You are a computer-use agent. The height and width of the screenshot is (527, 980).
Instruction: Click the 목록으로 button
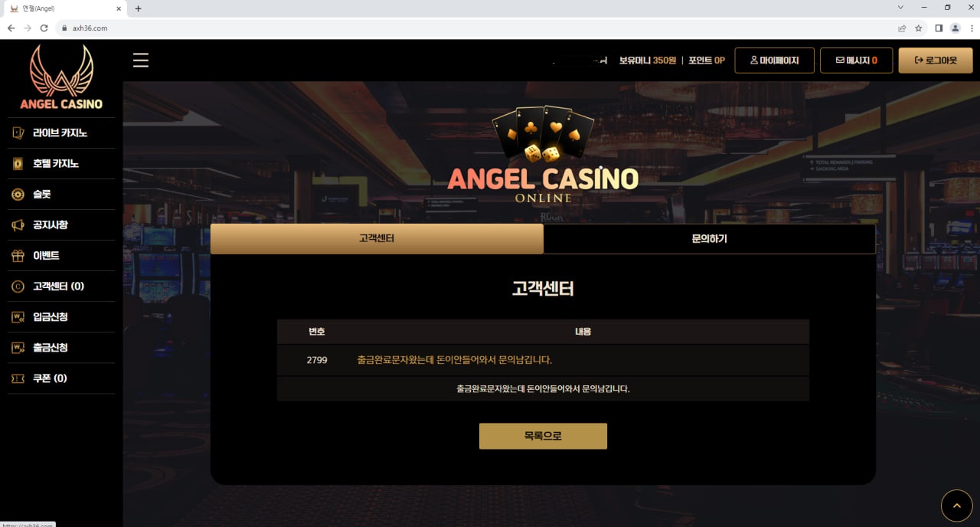[x=543, y=436]
